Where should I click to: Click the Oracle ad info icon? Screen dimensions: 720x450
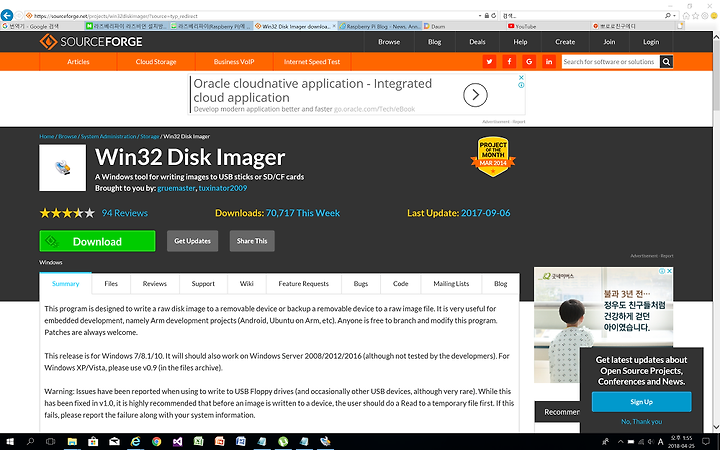point(521,85)
